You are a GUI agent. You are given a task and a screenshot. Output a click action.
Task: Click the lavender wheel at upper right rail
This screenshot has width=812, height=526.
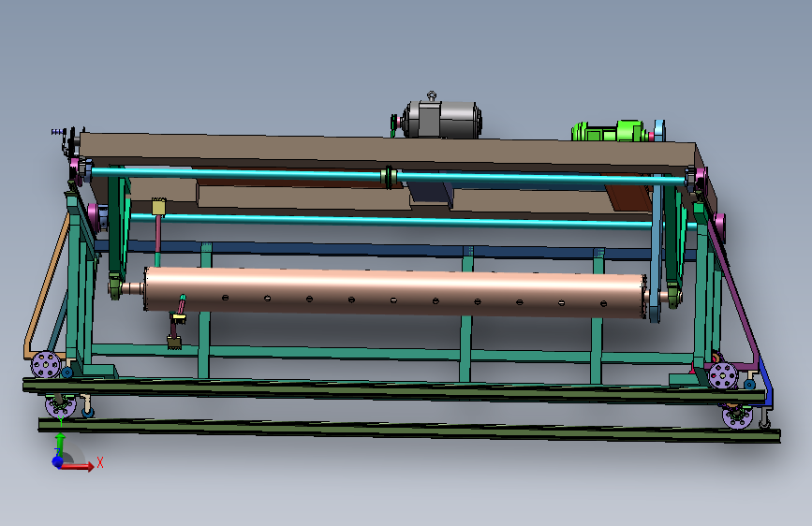(723, 375)
